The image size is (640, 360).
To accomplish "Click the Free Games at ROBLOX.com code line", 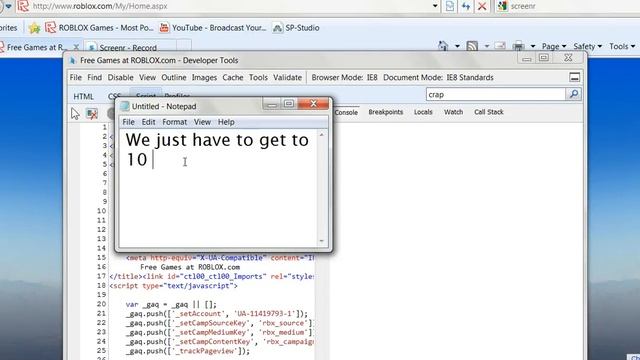I will click(x=190, y=267).
